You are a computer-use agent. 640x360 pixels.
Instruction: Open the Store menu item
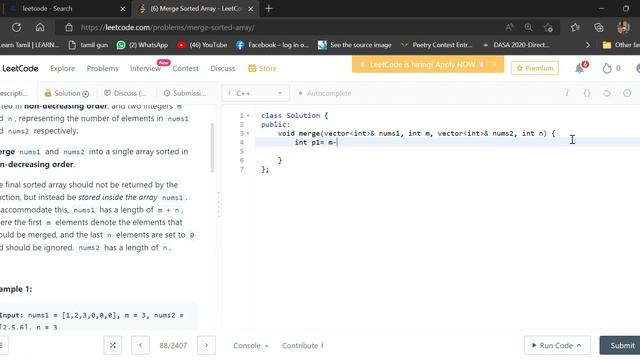click(x=262, y=68)
